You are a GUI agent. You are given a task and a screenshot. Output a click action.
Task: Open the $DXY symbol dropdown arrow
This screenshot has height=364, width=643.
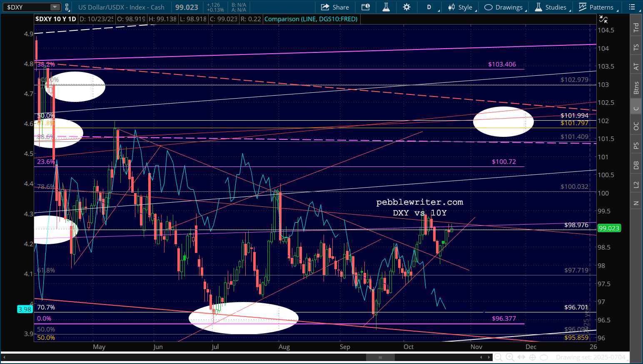pyautogui.click(x=55, y=7)
